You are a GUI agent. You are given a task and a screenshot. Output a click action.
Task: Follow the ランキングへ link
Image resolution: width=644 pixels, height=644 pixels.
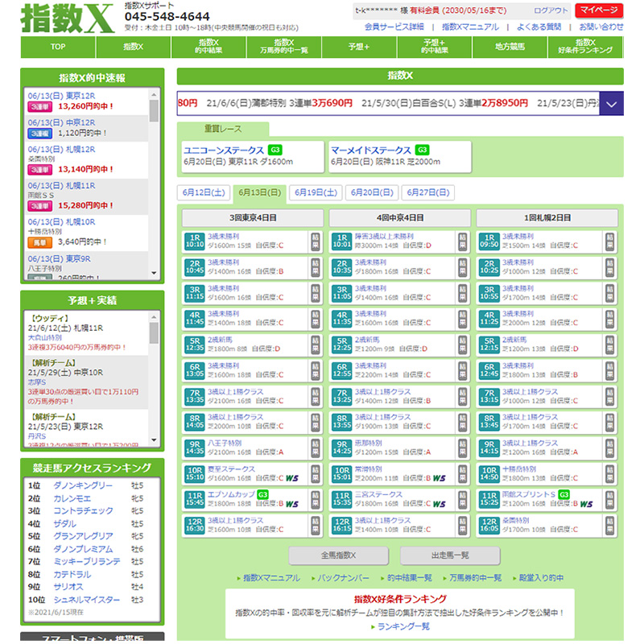[x=400, y=626]
